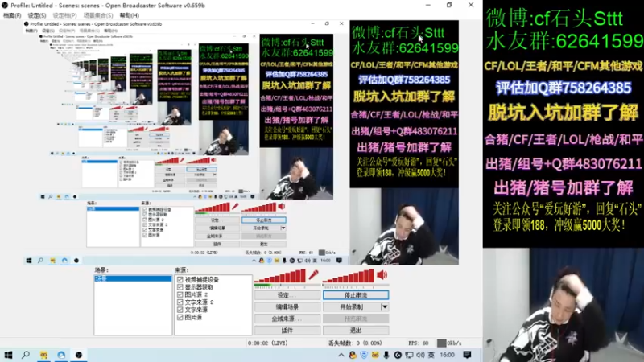Open the 设定(S) menu
This screenshot has height=362, width=644.
click(x=37, y=15)
